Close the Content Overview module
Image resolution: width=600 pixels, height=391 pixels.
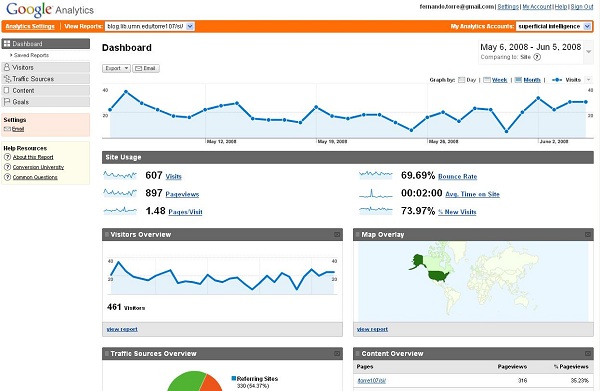588,354
